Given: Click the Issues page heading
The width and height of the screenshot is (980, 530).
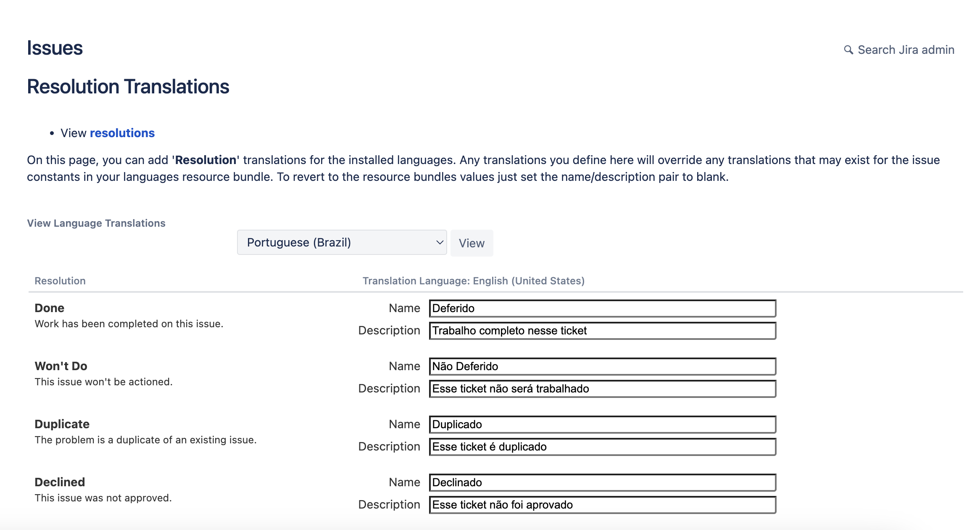Looking at the screenshot, I should pyautogui.click(x=55, y=48).
